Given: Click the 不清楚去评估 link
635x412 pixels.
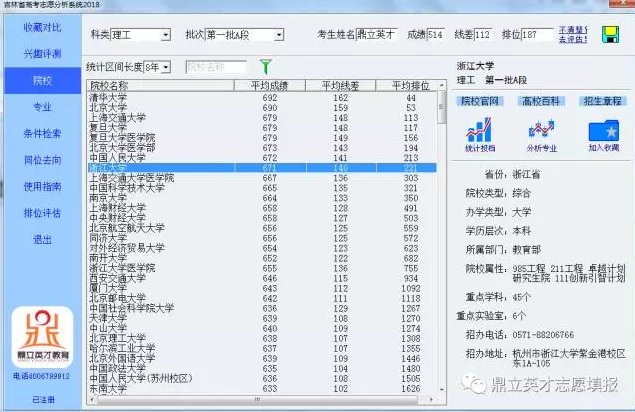Looking at the screenshot, I should pyautogui.click(x=573, y=34).
